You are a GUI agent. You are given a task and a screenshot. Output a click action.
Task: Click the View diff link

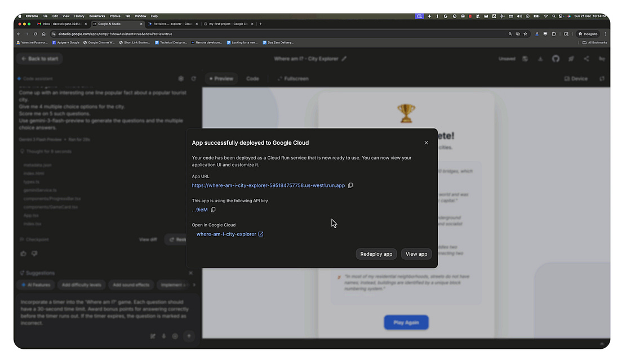148,239
